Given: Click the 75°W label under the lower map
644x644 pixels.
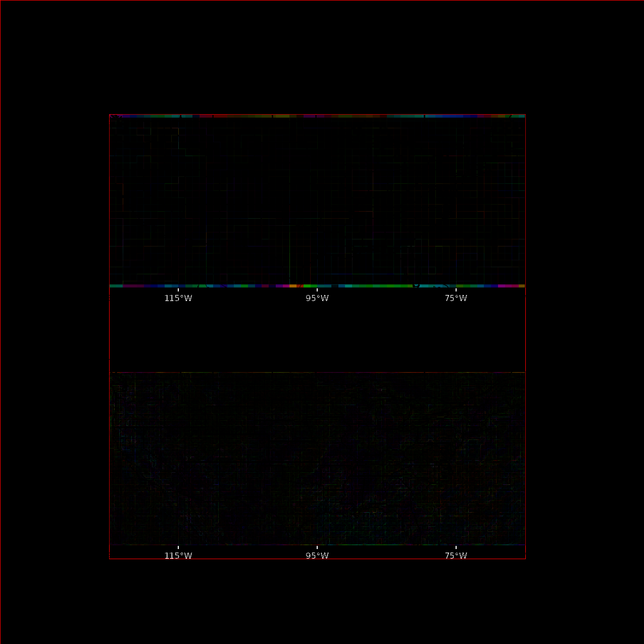Looking at the screenshot, I should 456,556.
